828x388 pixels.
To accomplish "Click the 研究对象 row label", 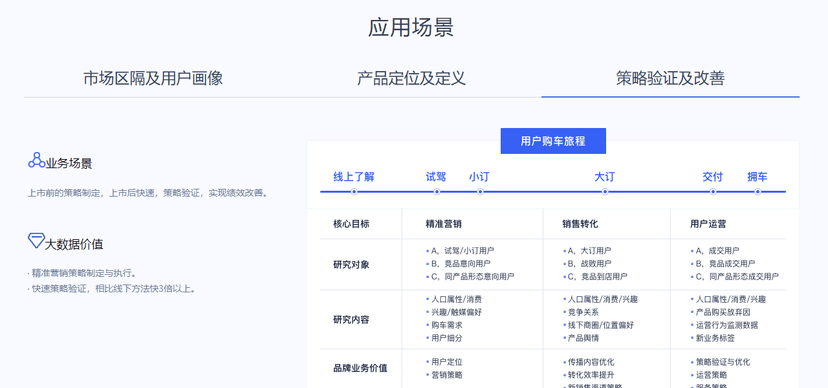I will [351, 264].
